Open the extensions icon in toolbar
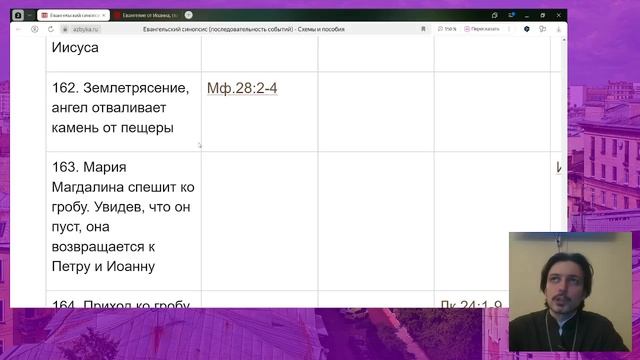 tap(542, 29)
